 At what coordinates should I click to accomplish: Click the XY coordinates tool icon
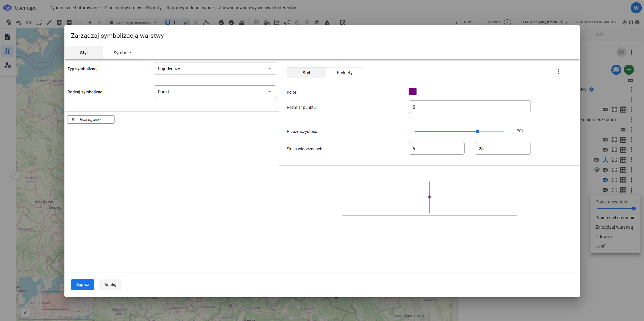pyautogui.click(x=29, y=22)
